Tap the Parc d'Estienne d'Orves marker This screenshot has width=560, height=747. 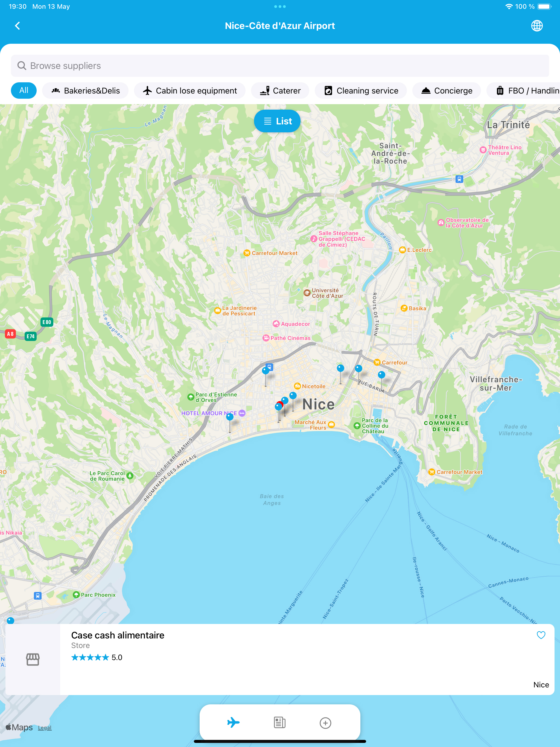pyautogui.click(x=191, y=397)
